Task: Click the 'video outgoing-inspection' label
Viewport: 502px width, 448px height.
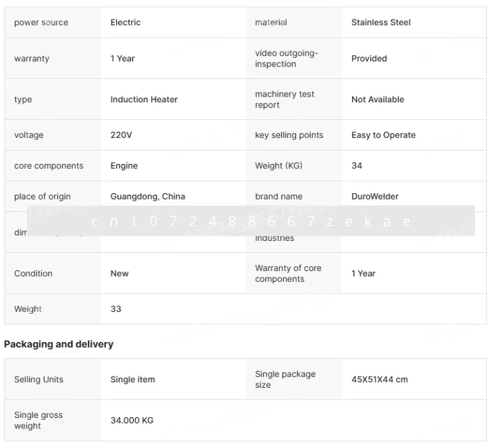Action: [286, 58]
